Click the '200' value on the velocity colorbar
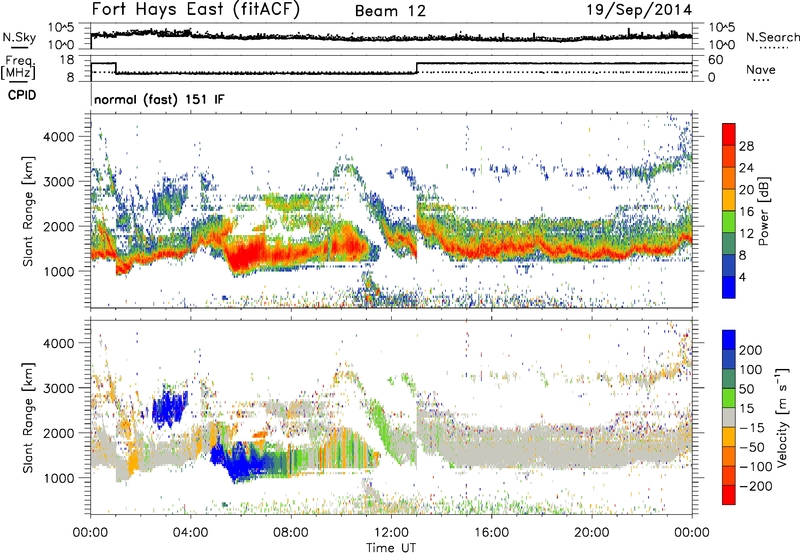This screenshot has height=554, width=800. 751,350
